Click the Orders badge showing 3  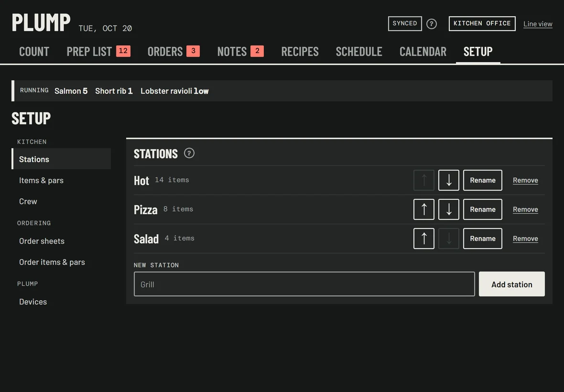click(193, 51)
